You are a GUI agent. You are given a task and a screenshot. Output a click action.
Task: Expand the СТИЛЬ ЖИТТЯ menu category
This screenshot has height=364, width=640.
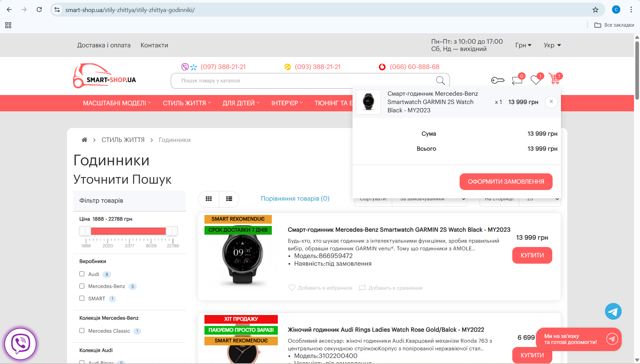[x=187, y=103]
